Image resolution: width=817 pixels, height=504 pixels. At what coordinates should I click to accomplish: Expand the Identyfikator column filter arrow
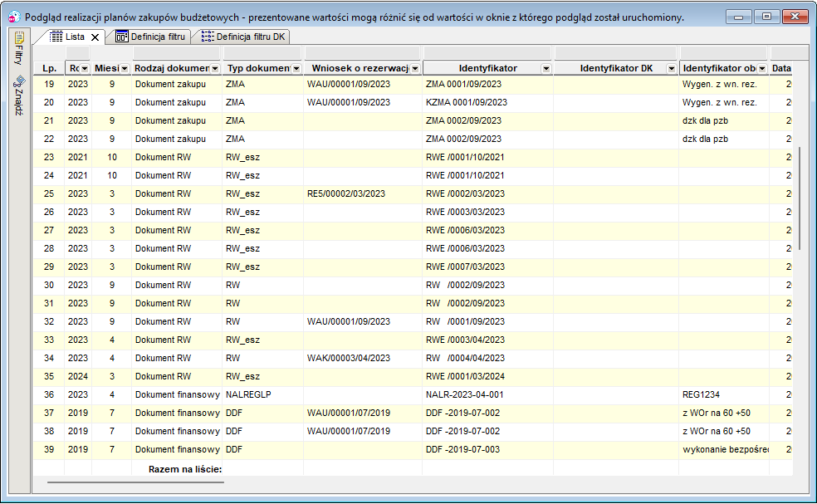(x=546, y=69)
